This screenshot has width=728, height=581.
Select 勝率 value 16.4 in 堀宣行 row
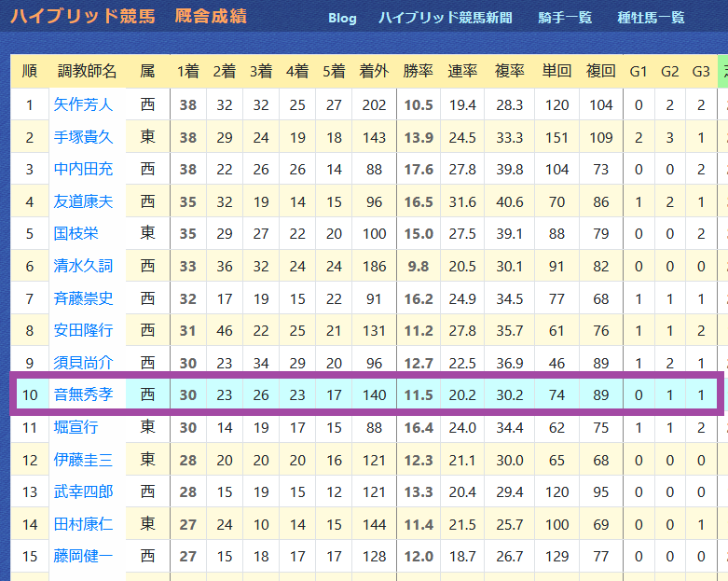pos(419,428)
